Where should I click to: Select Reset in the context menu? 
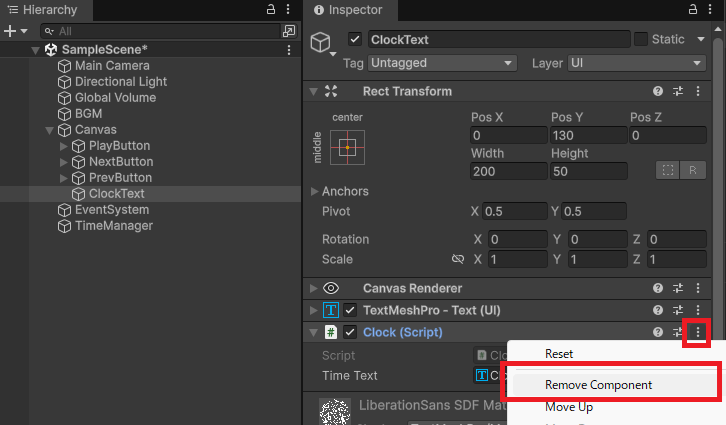pyautogui.click(x=559, y=354)
